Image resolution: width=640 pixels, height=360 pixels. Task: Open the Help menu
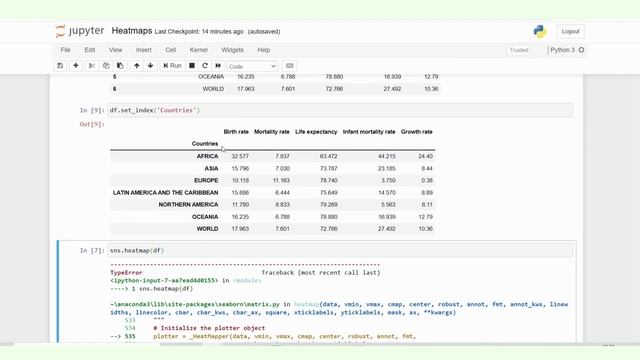[264, 50]
